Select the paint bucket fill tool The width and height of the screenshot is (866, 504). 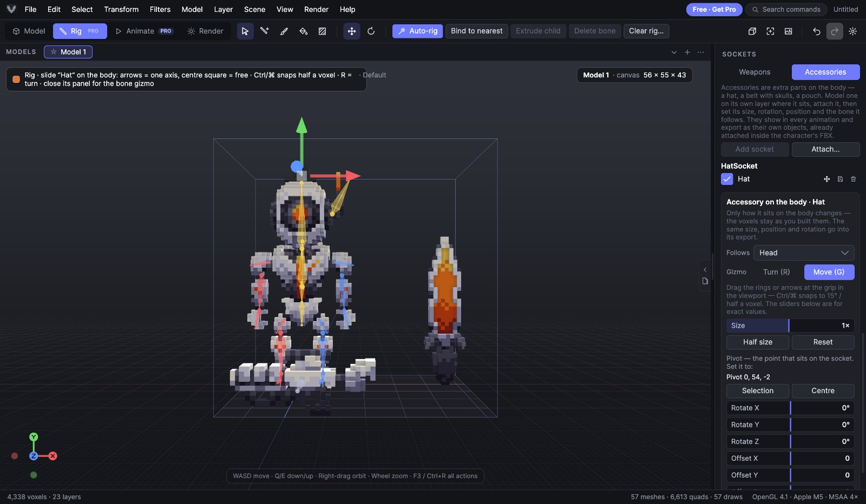pyautogui.click(x=303, y=31)
